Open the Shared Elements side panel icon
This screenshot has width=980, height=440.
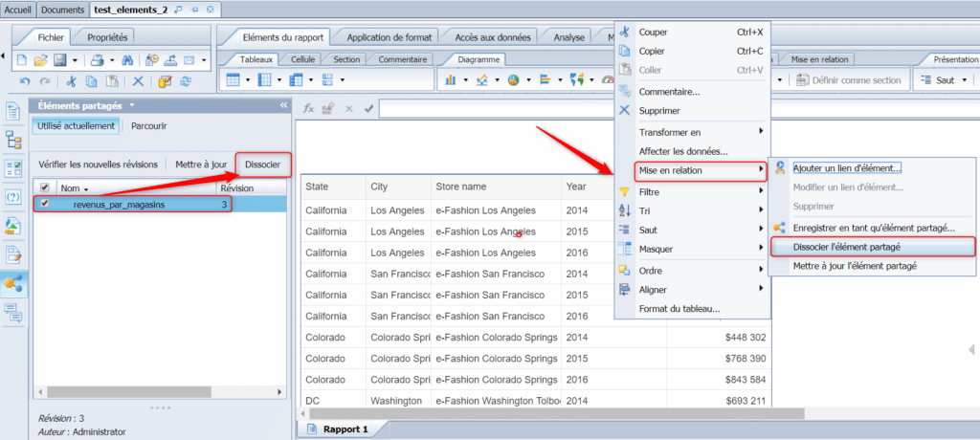[13, 282]
